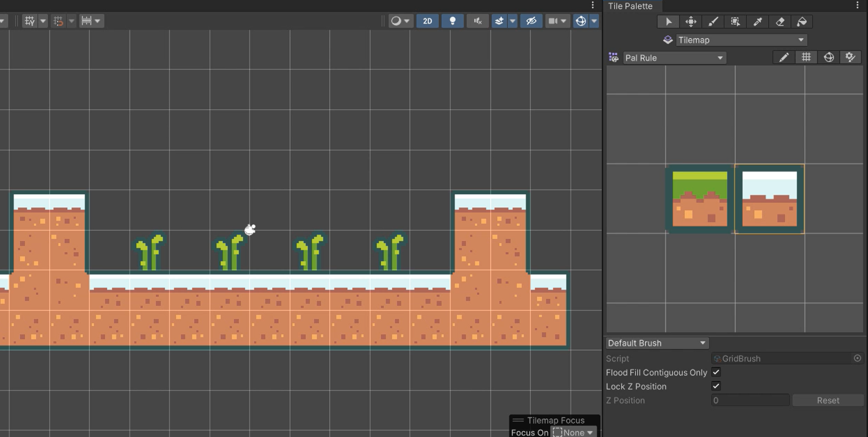Toggle the 2D scene view mode

427,21
